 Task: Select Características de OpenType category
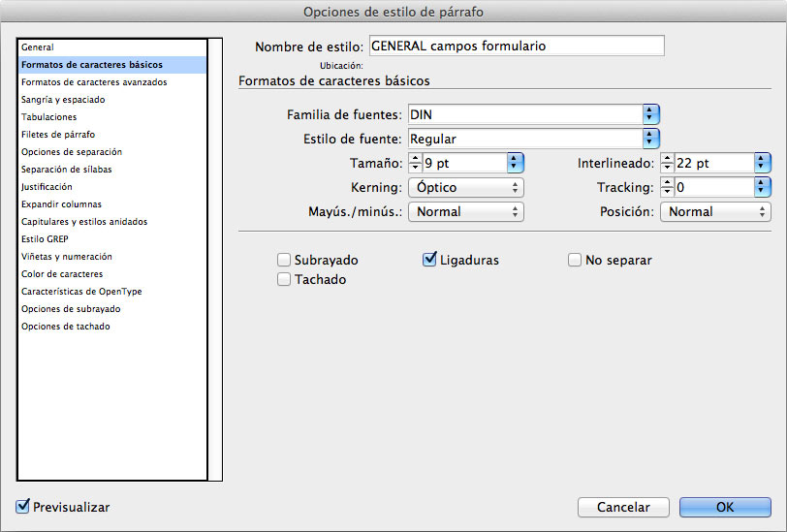[x=81, y=291]
